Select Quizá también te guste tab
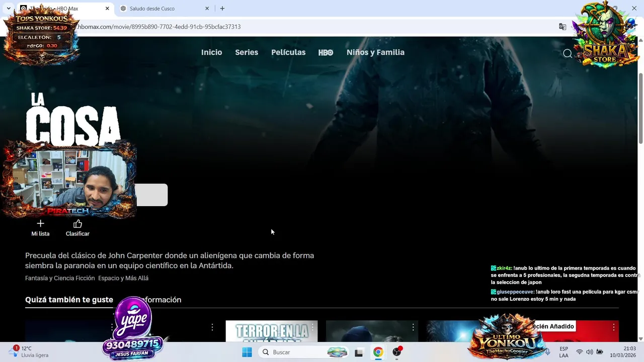 coord(69,300)
